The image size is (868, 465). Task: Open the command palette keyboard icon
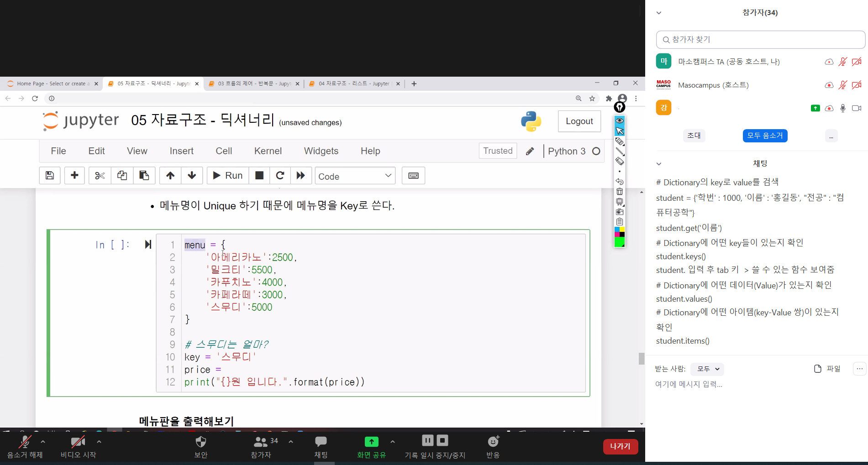pos(413,176)
